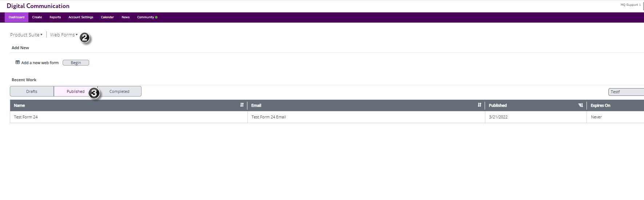Click the sort icon in Name column

coord(242,105)
